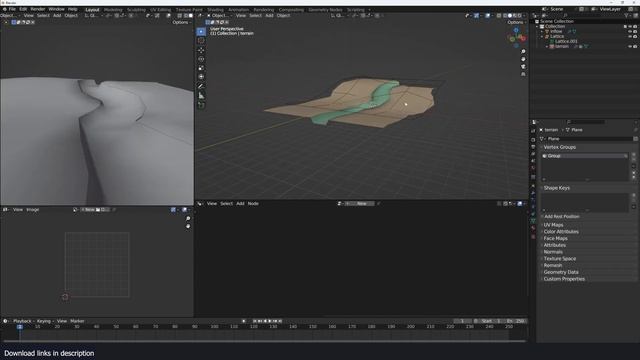Open Render properties tab icon

tap(533, 140)
